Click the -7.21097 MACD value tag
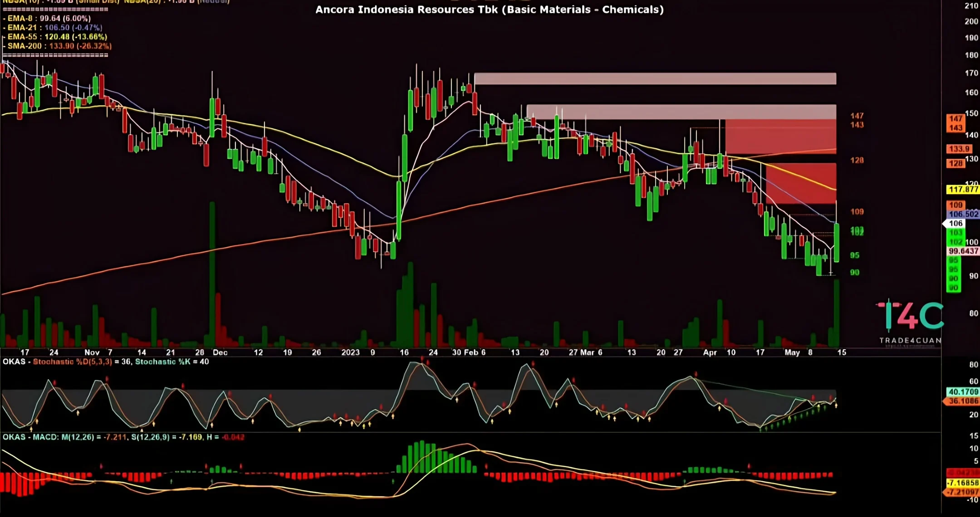 962,492
